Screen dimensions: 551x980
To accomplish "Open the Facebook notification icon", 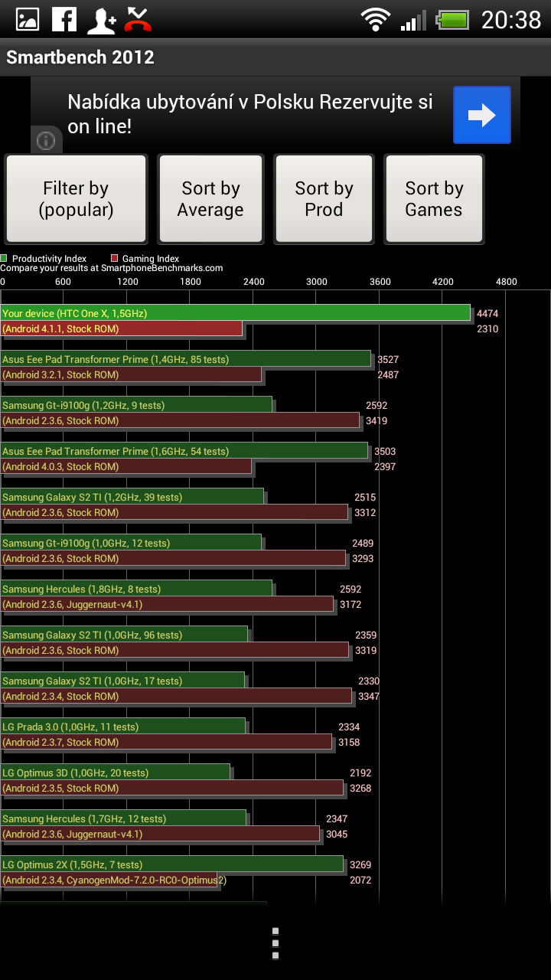I will coord(64,19).
